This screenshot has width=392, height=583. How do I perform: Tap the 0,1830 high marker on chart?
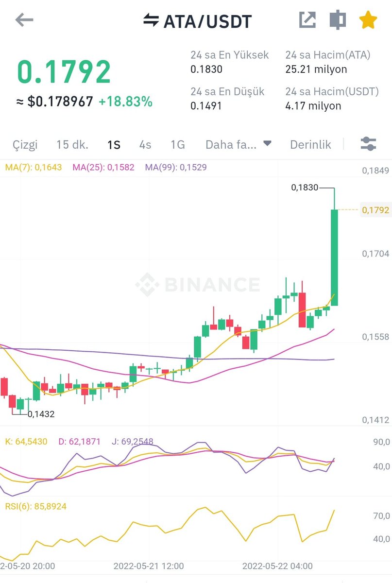tap(305, 187)
